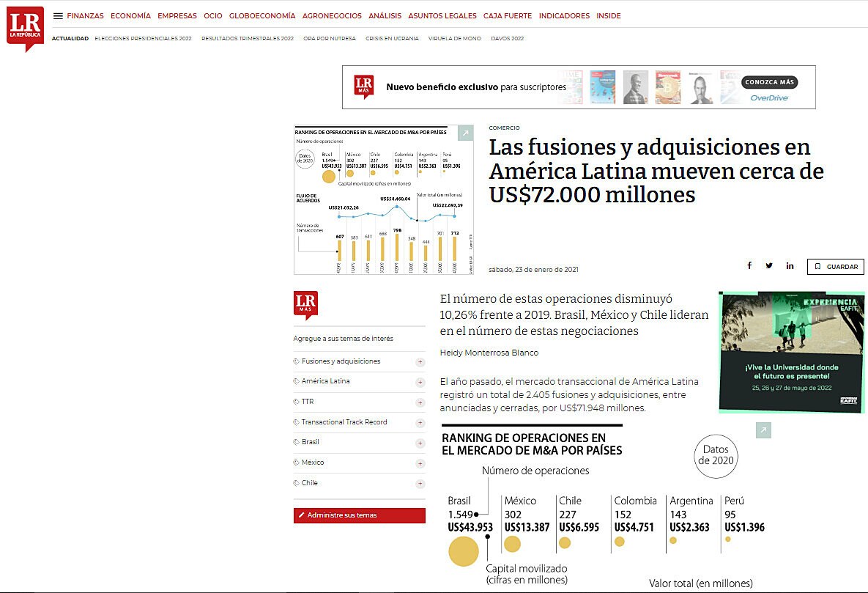
Task: Go to Inside section
Action: (609, 16)
